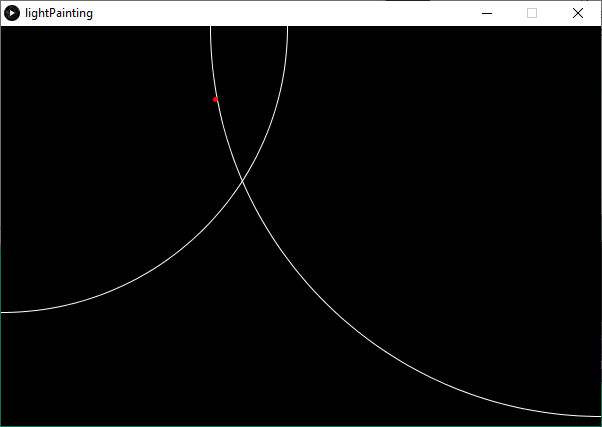The image size is (602, 427).
Task: Click the black area inside the smaller arc only
Action: [100, 150]
